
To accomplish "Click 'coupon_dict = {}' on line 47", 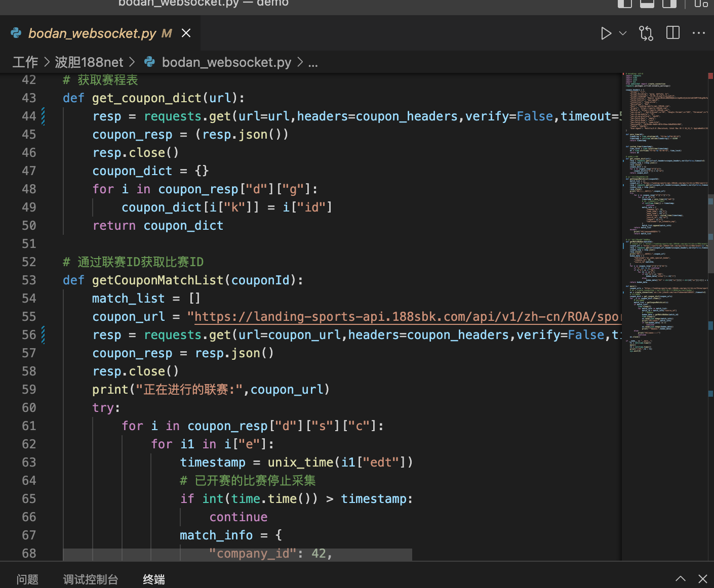I will (150, 171).
